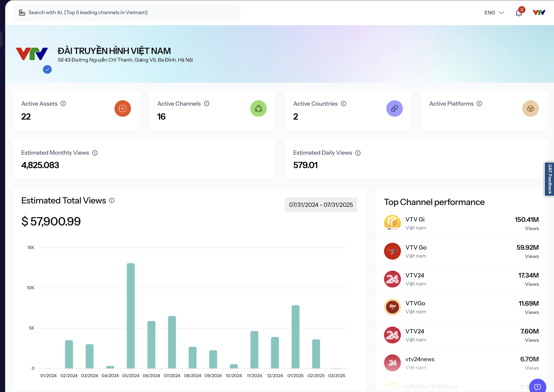
Task: Click the info icon beside Active Countries
Action: pos(344,104)
